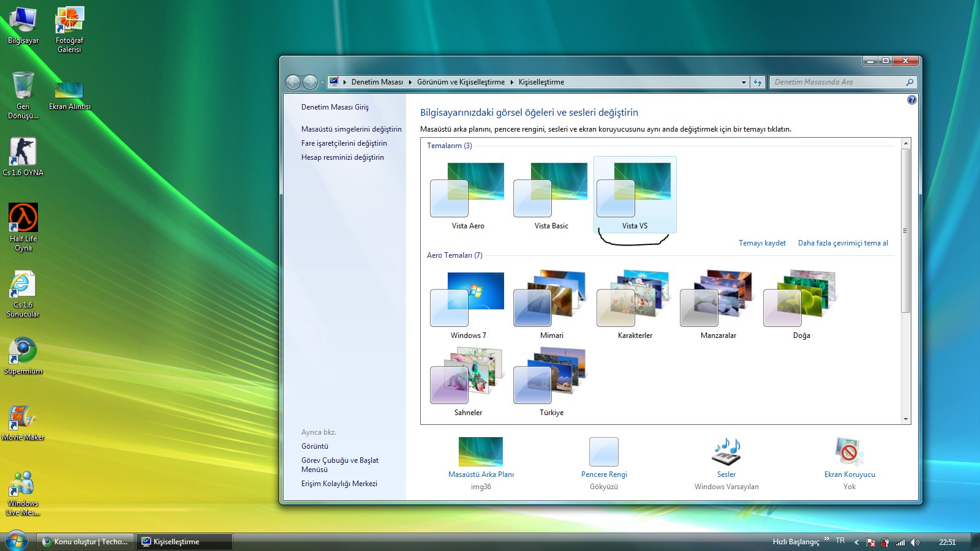Apply the Doğa theme

pyautogui.click(x=801, y=305)
